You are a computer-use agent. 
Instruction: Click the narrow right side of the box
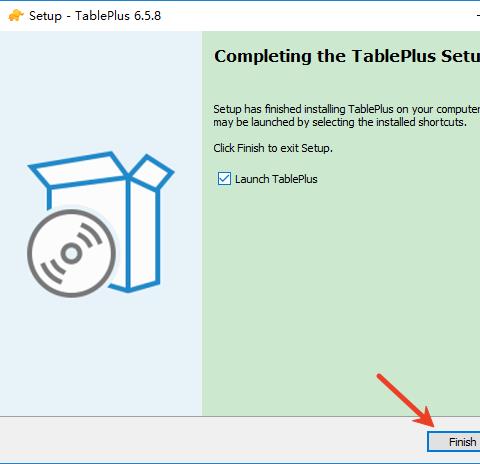[x=144, y=235]
